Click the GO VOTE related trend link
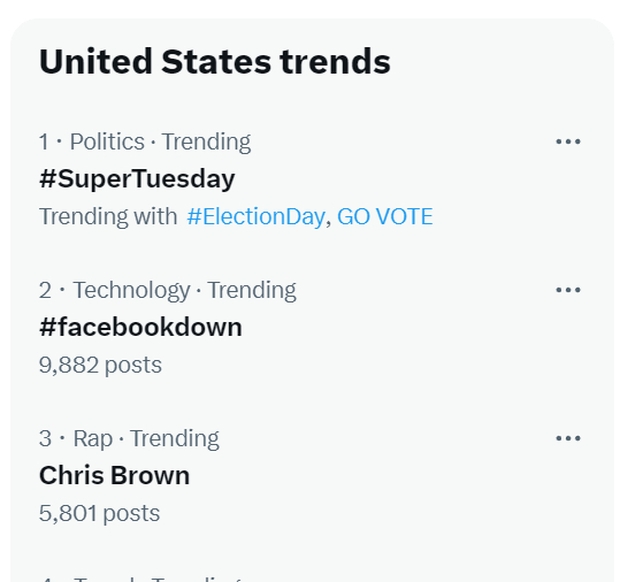This screenshot has height=582, width=620. coord(385,216)
